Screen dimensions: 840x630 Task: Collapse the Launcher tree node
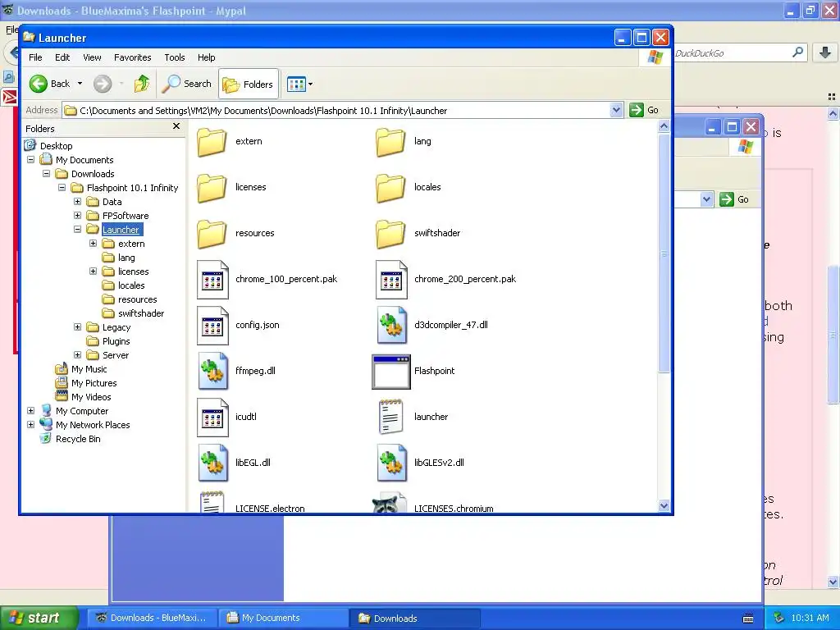pyautogui.click(x=77, y=230)
